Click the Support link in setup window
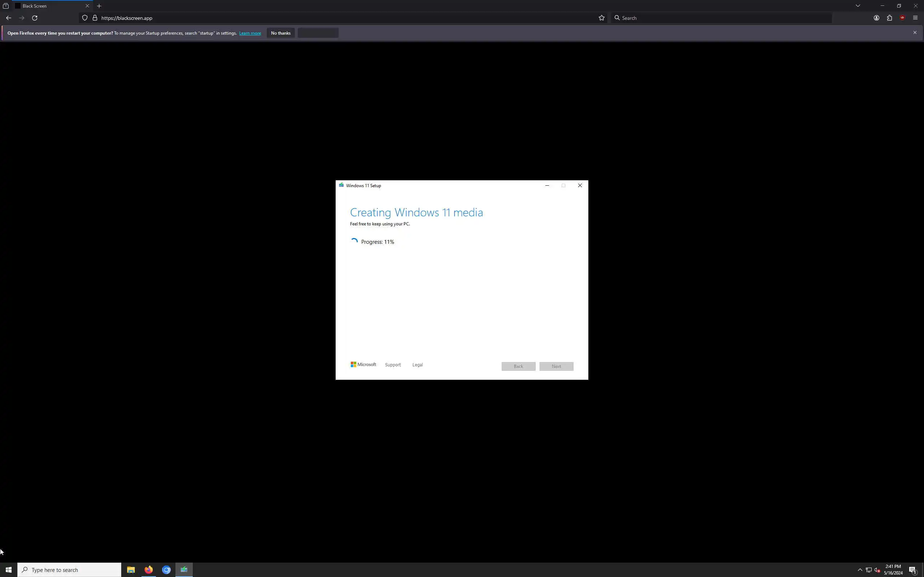The height and width of the screenshot is (577, 924). pyautogui.click(x=392, y=365)
